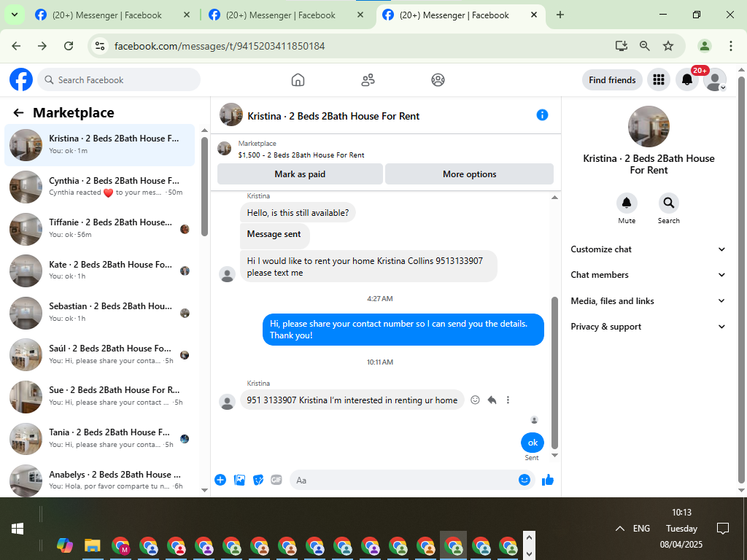This screenshot has height=560, width=747.
Task: Open Tiffanie conversation in list
Action: point(99,228)
